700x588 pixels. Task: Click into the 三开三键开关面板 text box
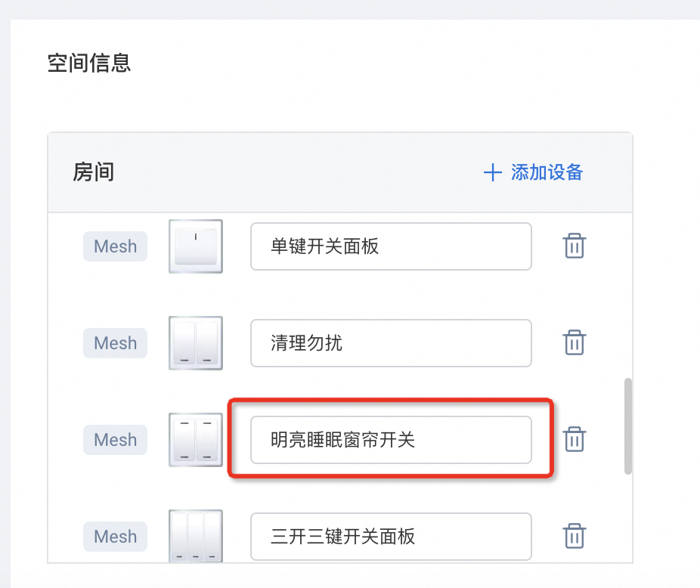(391, 536)
